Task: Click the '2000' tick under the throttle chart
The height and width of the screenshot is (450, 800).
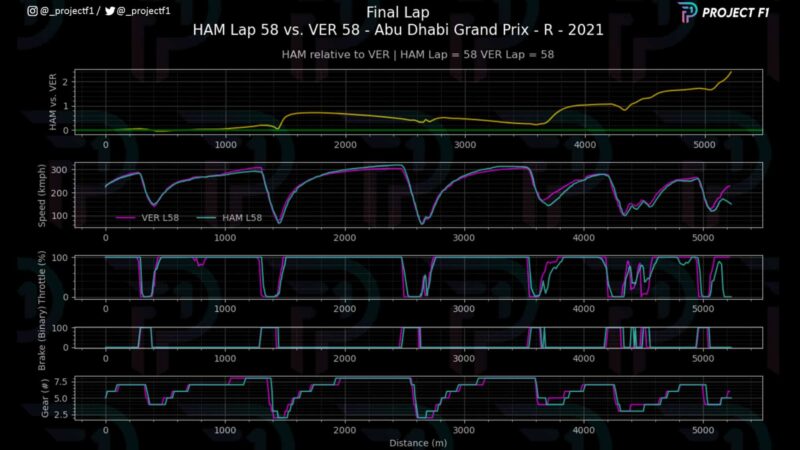Action: click(x=345, y=309)
